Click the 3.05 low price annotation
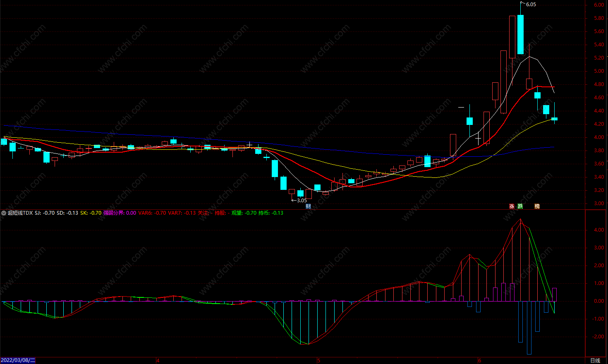 [x=302, y=201]
